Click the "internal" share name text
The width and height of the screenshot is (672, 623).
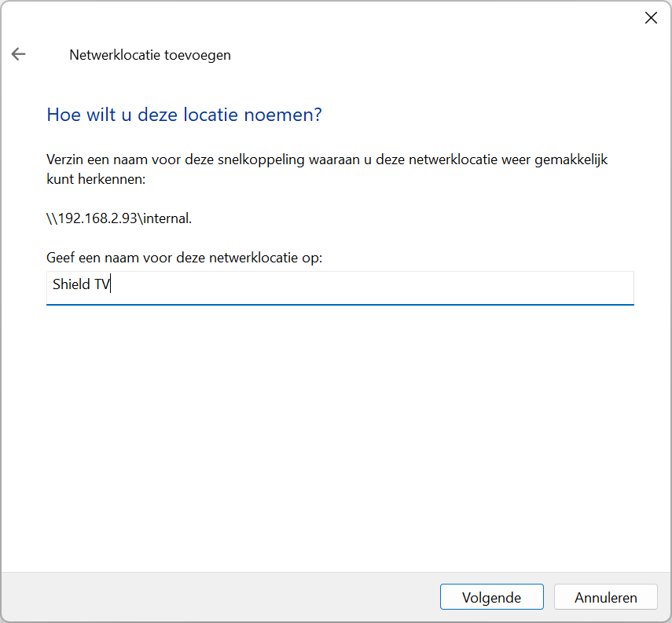point(166,218)
